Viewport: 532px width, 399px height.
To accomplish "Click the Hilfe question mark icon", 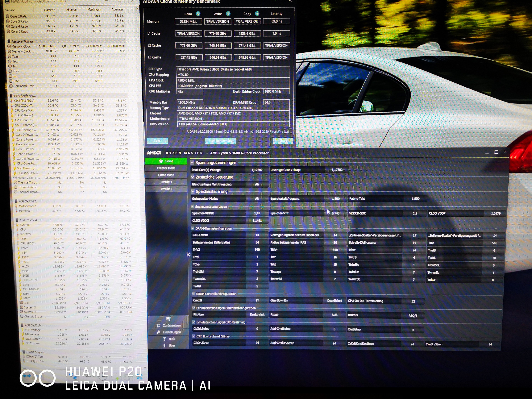I will [x=164, y=339].
